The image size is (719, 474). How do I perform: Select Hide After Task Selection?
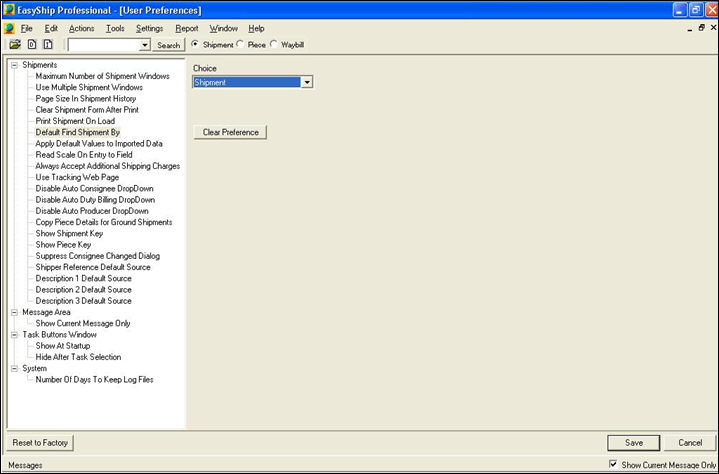78,357
